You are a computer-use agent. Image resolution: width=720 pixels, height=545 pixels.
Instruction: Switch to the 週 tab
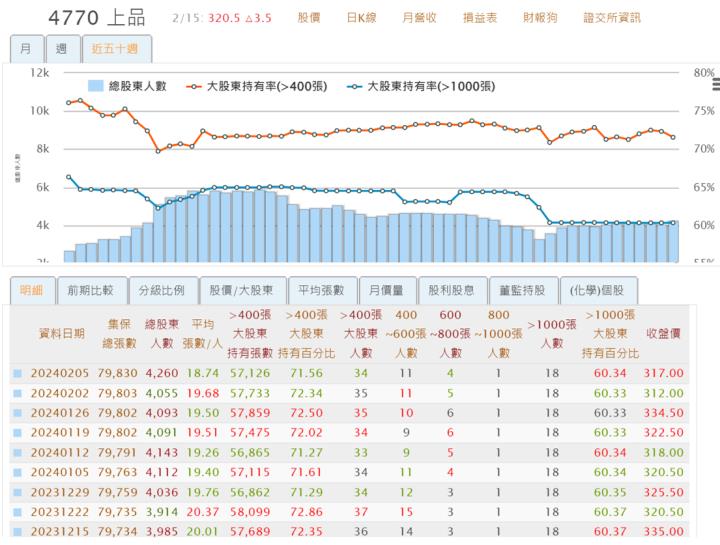point(62,49)
